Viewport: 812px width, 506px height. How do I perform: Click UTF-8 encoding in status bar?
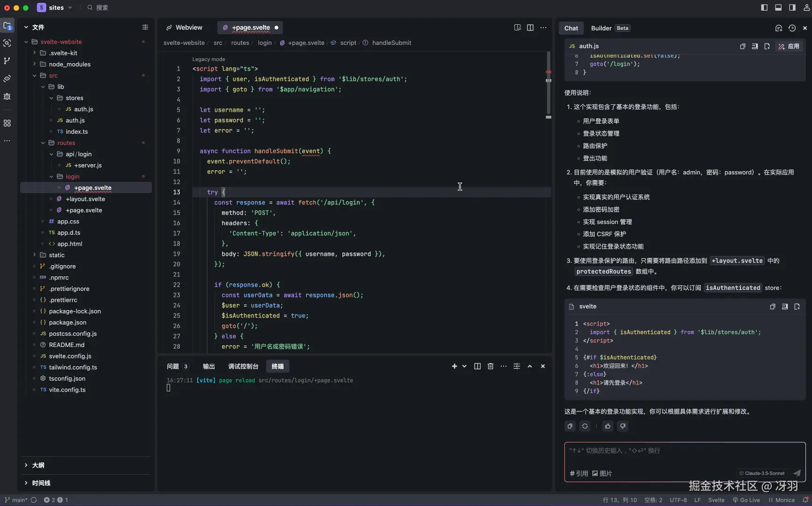678,500
